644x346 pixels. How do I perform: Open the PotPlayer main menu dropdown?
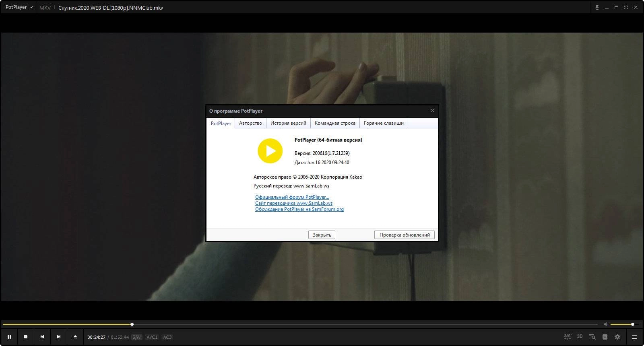click(x=19, y=7)
